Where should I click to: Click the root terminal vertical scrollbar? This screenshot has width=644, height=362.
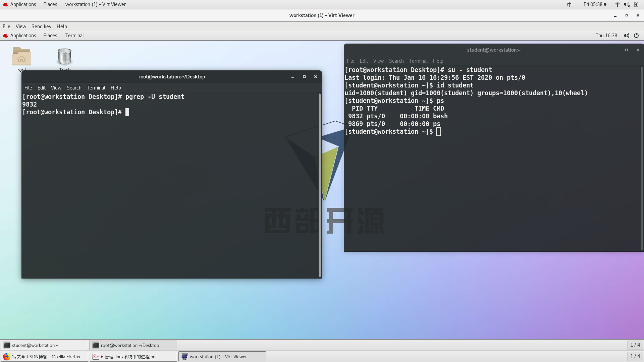[320, 184]
